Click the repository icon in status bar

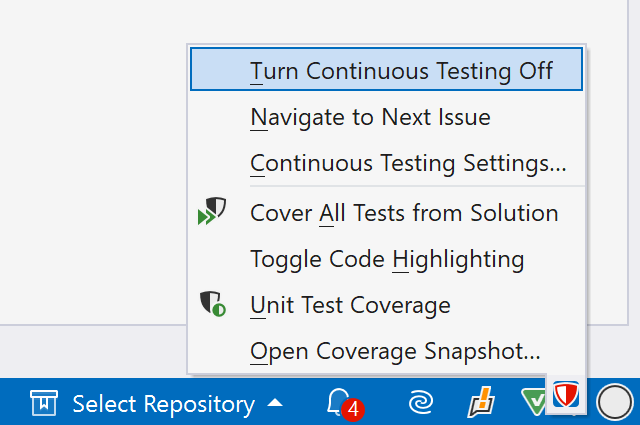point(44,403)
